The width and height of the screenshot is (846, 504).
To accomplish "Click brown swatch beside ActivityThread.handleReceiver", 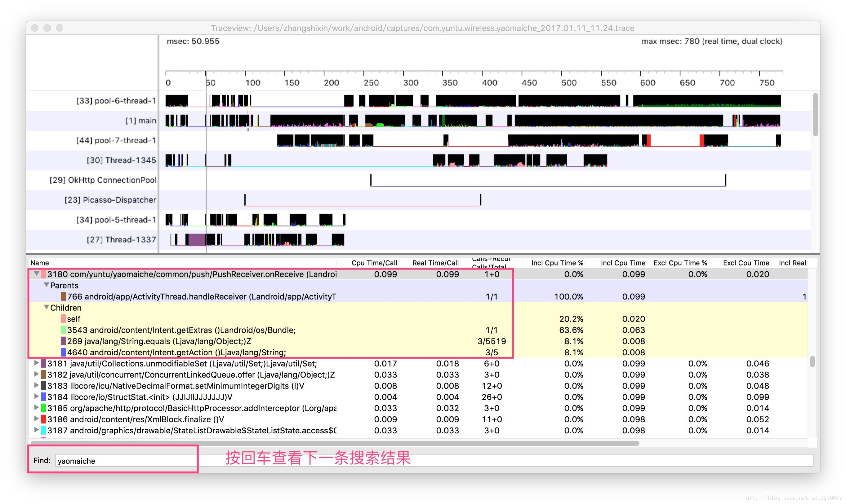I will [x=63, y=296].
